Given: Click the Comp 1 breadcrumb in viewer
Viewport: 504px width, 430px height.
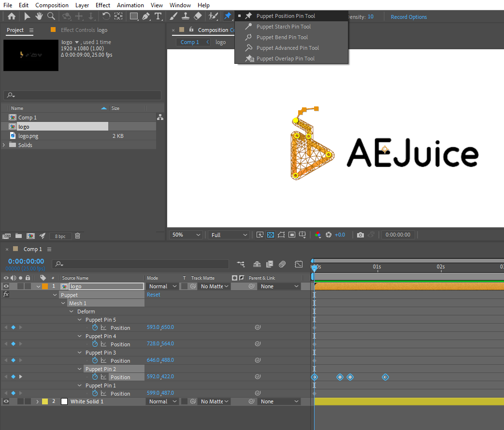Looking at the screenshot, I should point(189,42).
